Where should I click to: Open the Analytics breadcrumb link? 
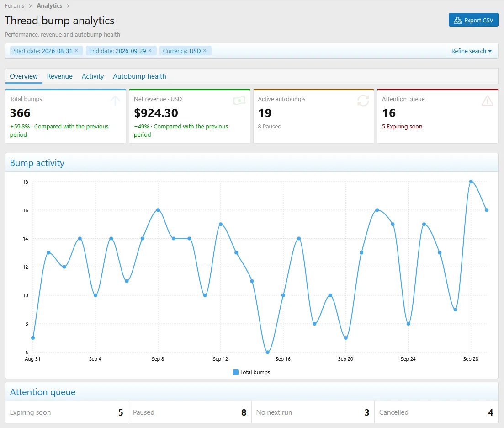point(49,6)
